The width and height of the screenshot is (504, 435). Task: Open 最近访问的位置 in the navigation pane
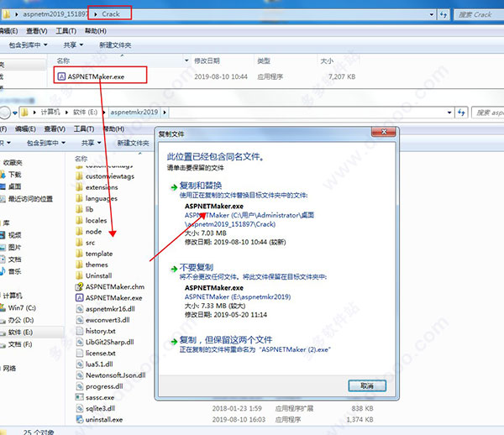click(x=30, y=199)
